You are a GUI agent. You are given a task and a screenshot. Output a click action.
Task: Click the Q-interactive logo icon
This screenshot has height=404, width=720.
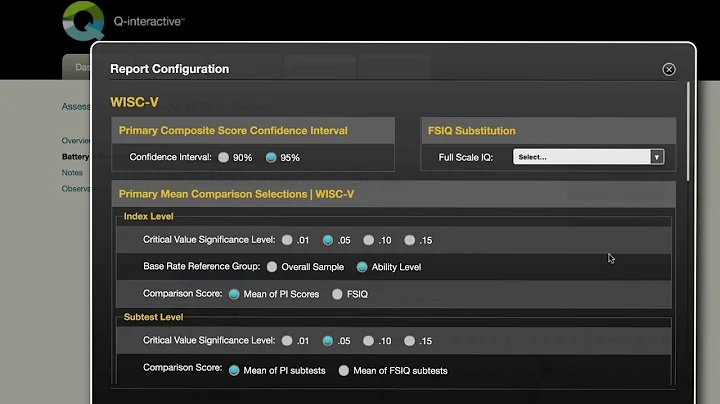tap(83, 21)
